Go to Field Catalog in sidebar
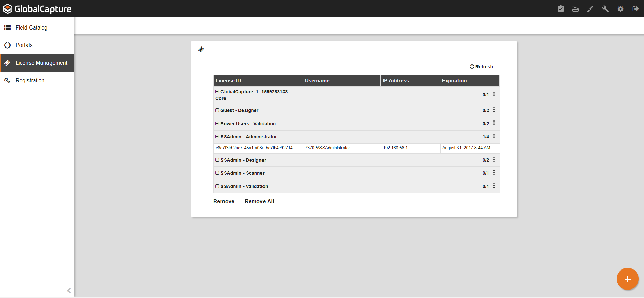Screen dimensions: 644x298 pyautogui.click(x=31, y=27)
